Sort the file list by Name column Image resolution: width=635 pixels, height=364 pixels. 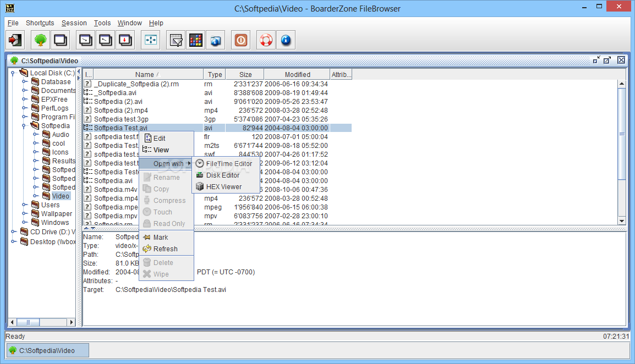(x=148, y=74)
